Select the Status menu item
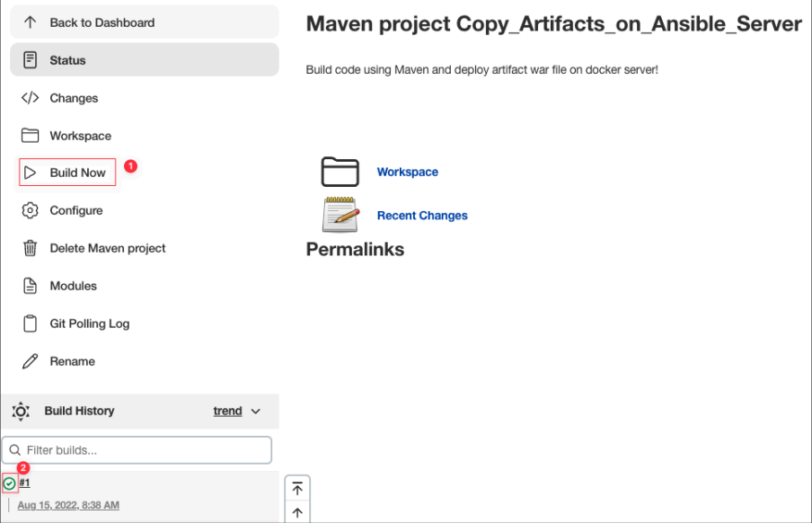The image size is (812, 523). click(x=145, y=60)
